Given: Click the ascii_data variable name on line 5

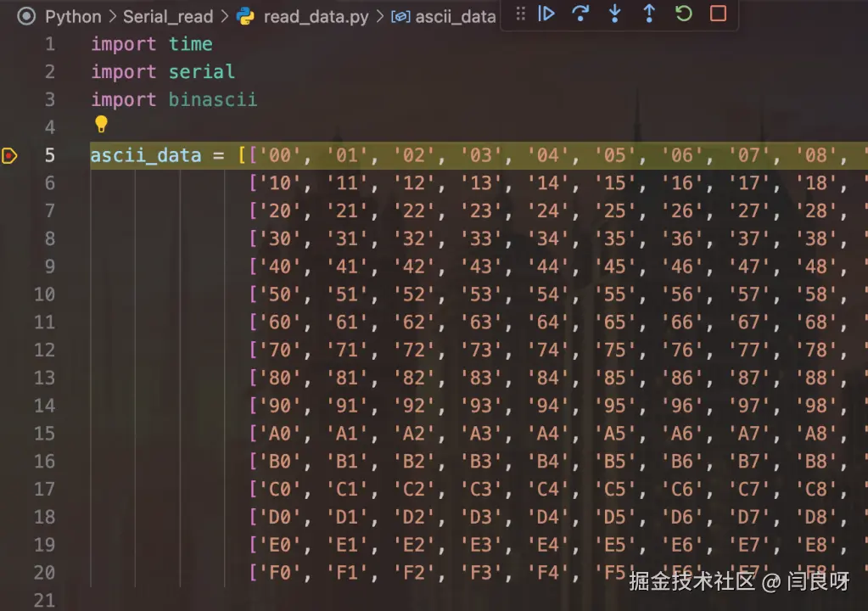Looking at the screenshot, I should 146,155.
